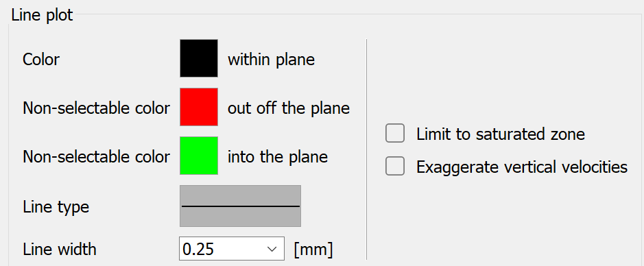644x266 pixels.
Task: Click the 'Color' label
Action: [41, 60]
